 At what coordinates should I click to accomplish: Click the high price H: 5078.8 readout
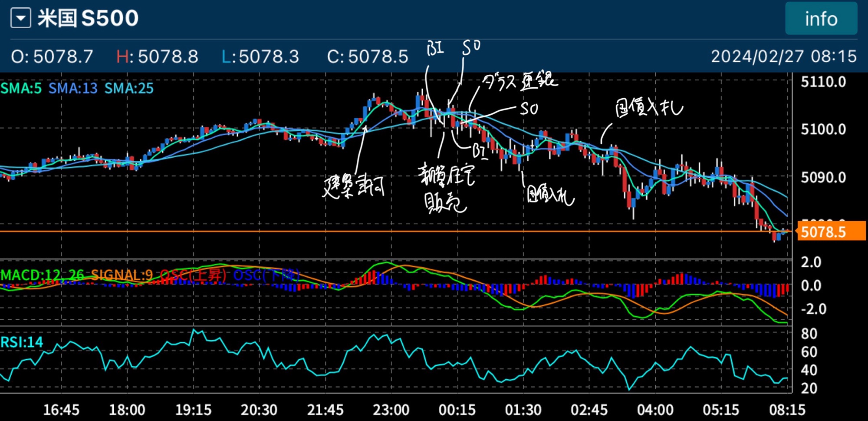[157, 56]
